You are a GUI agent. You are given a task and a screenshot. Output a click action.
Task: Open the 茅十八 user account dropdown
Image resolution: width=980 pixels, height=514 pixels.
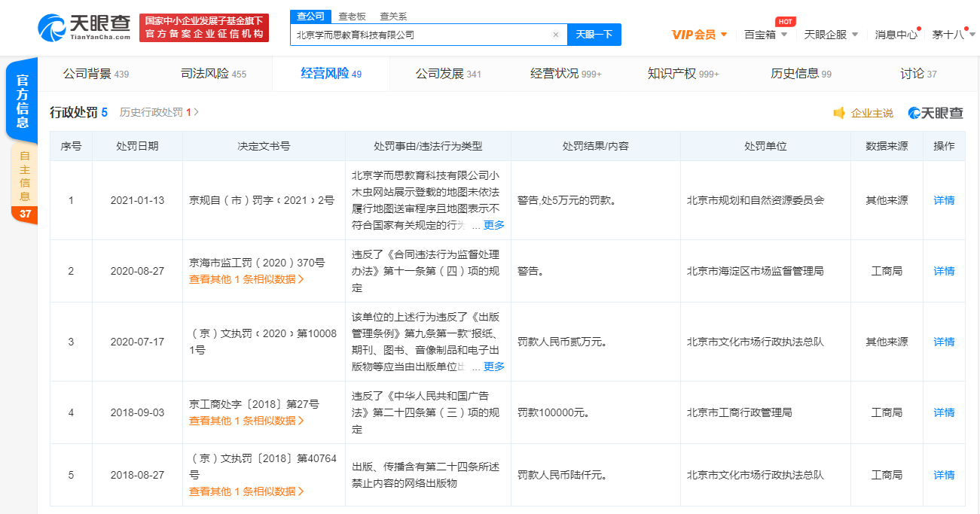954,35
